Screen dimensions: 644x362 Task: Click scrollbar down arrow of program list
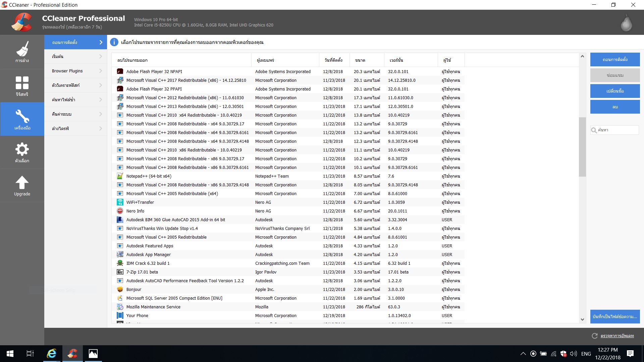point(582,319)
